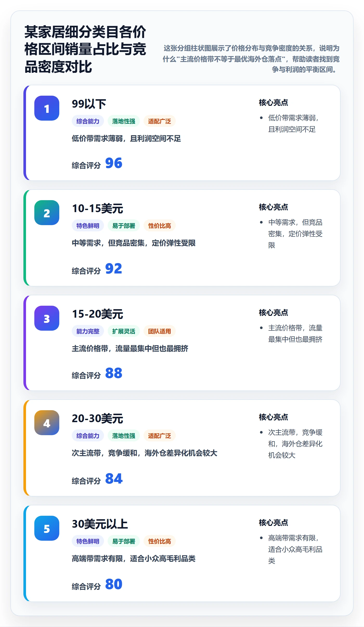Click 综合能力 tag in 20-30美元 card
The height and width of the screenshot is (627, 364).
(88, 436)
